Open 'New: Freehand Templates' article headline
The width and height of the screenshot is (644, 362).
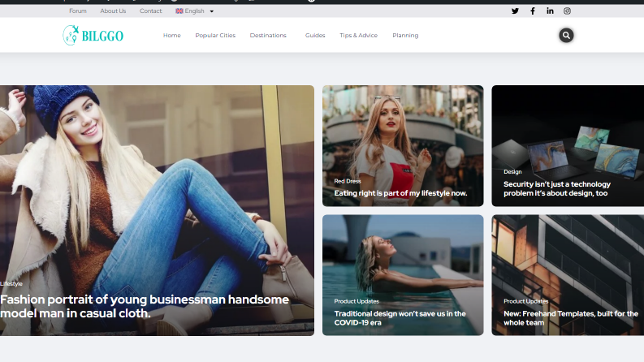pos(571,318)
